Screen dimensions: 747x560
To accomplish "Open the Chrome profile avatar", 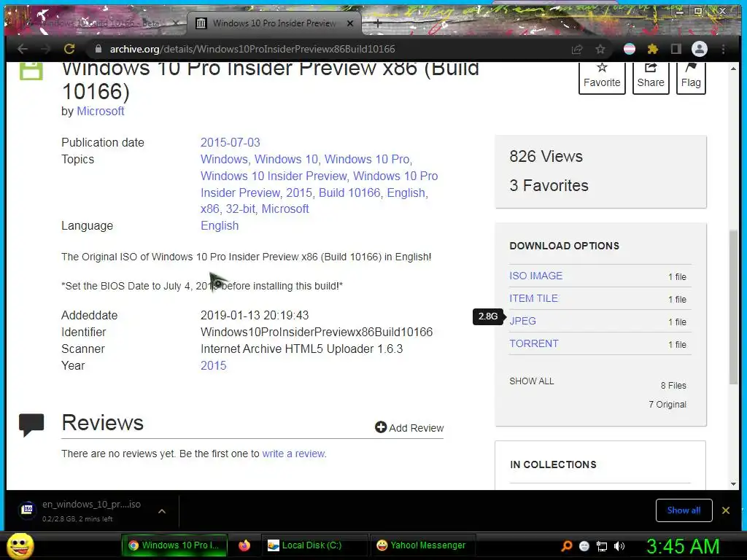I will pyautogui.click(x=700, y=49).
